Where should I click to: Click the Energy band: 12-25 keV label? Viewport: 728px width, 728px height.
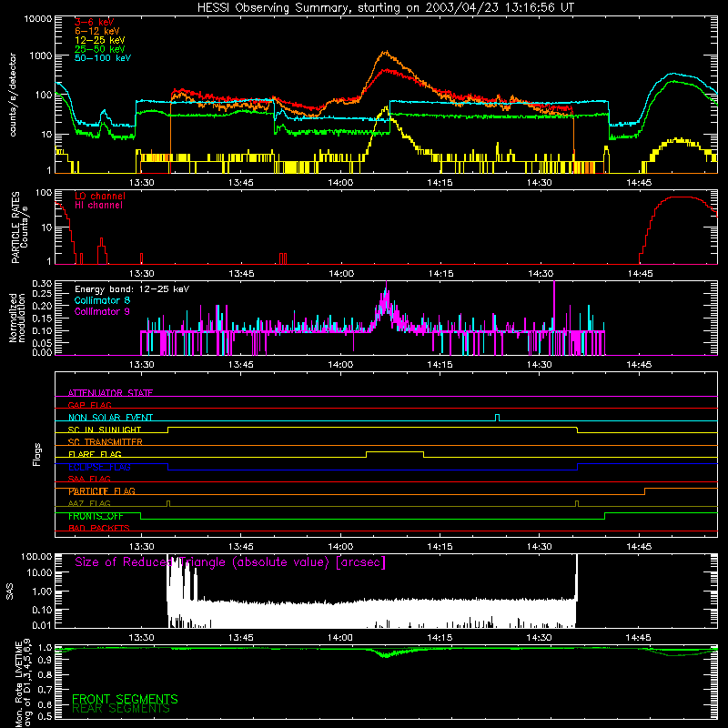pos(132,289)
